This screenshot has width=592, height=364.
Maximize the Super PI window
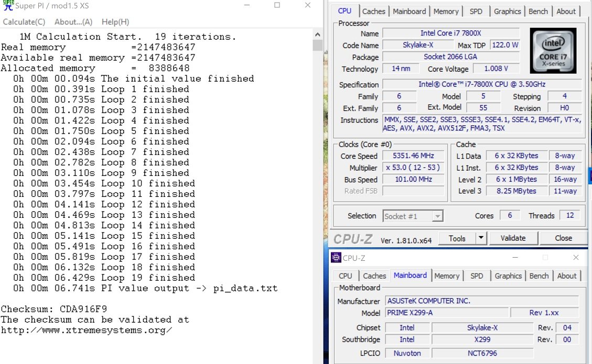pyautogui.click(x=277, y=5)
